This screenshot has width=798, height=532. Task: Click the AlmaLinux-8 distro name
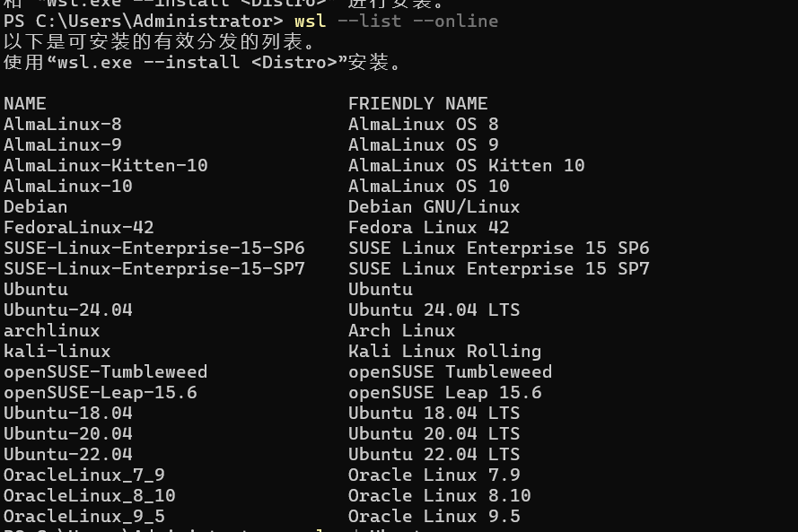[x=63, y=124]
